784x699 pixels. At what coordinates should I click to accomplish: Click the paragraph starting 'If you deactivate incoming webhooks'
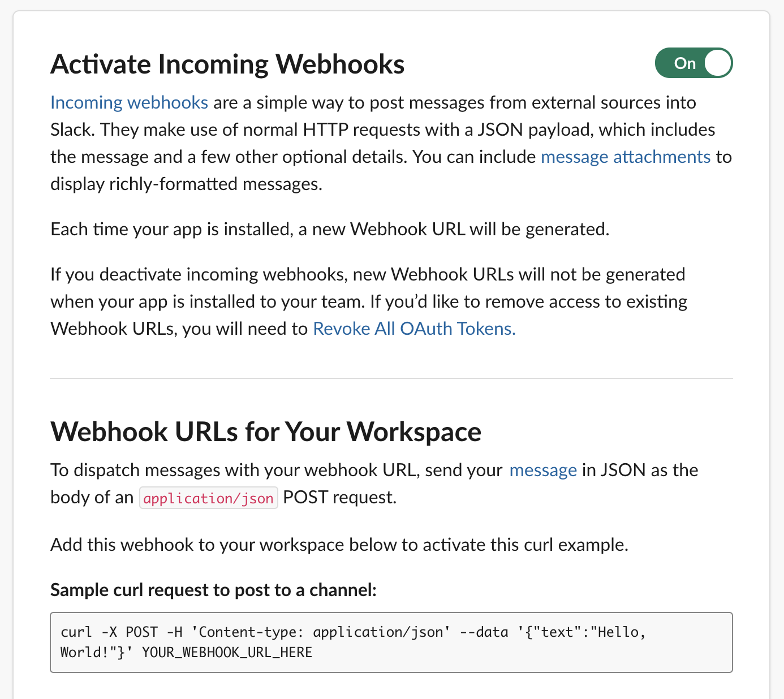tap(369, 301)
